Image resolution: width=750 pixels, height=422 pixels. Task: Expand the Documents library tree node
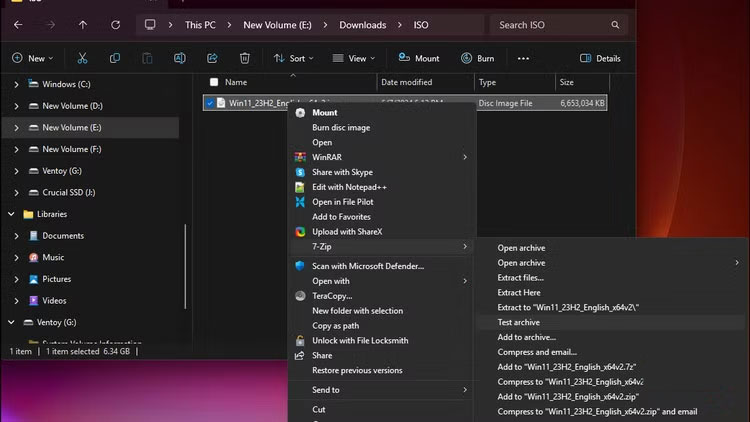(17, 236)
